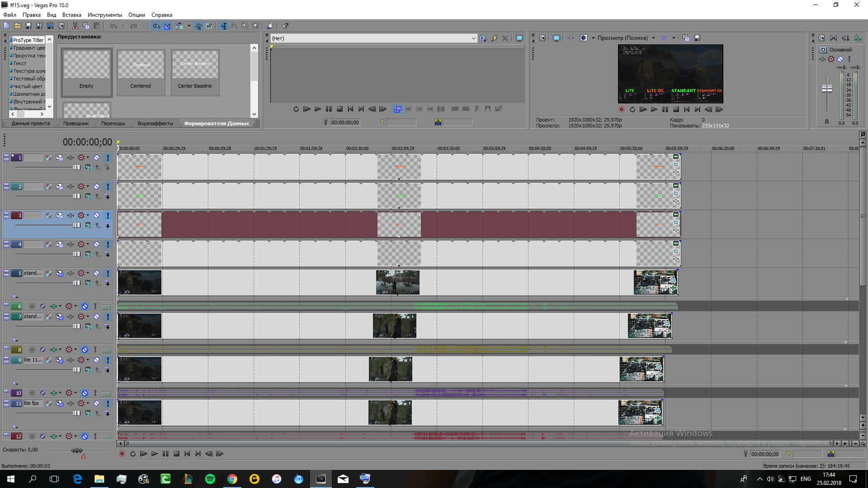Select the Center Baseline preset
The height and width of the screenshot is (488, 868).
point(195,72)
